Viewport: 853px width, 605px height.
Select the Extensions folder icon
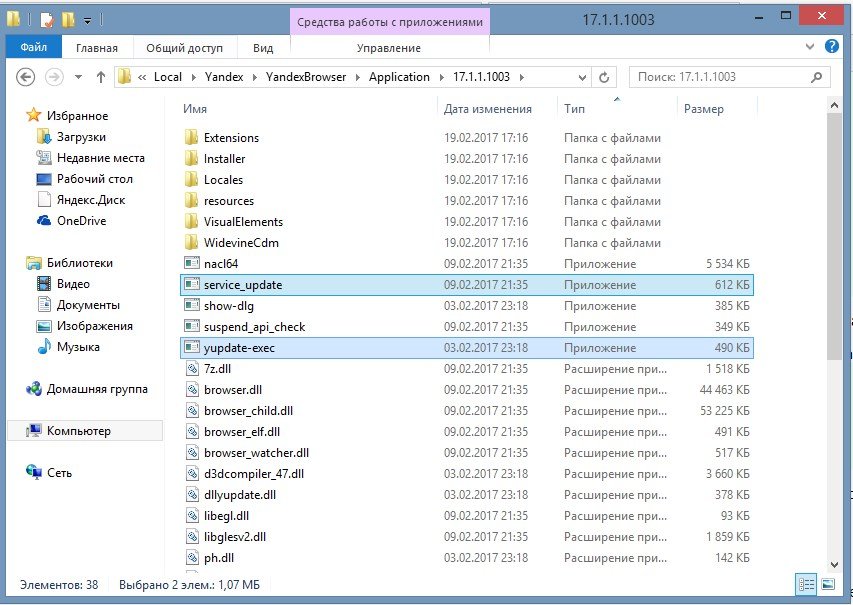[191, 137]
